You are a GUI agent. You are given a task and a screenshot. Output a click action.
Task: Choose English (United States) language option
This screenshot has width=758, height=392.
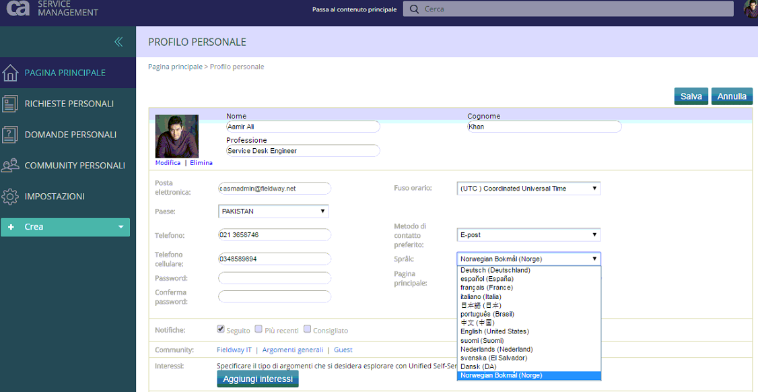pos(495,332)
